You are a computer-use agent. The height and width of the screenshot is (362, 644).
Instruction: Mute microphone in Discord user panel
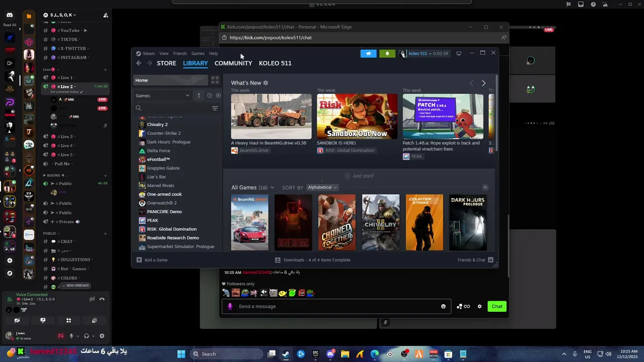click(x=71, y=336)
